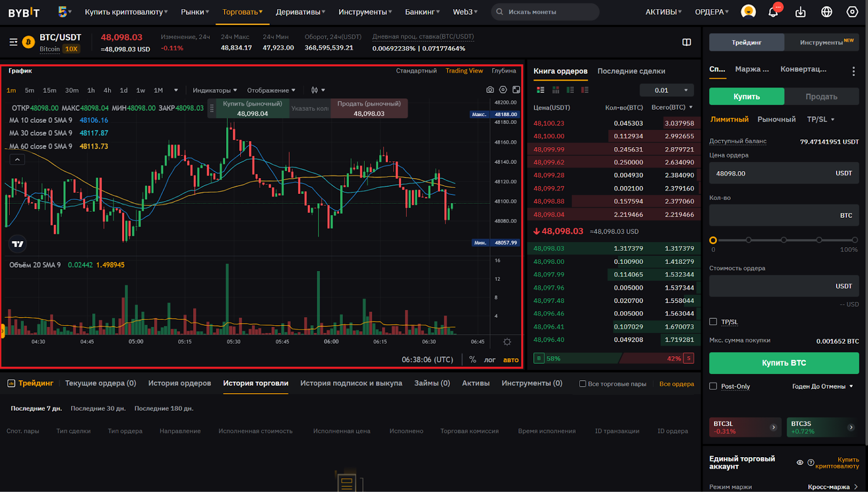
Task: Open Текущие ордера tab
Action: tap(100, 383)
